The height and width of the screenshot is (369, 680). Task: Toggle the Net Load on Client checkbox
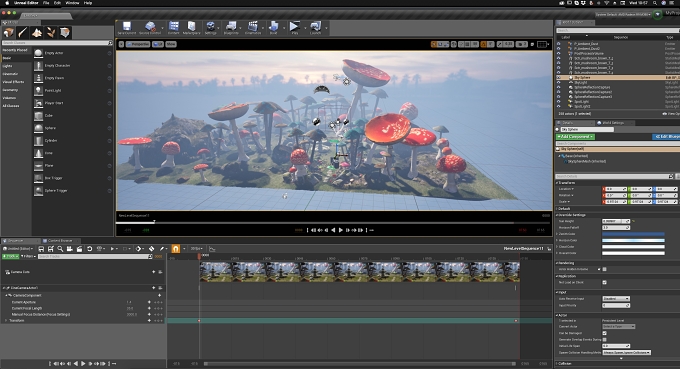(605, 282)
